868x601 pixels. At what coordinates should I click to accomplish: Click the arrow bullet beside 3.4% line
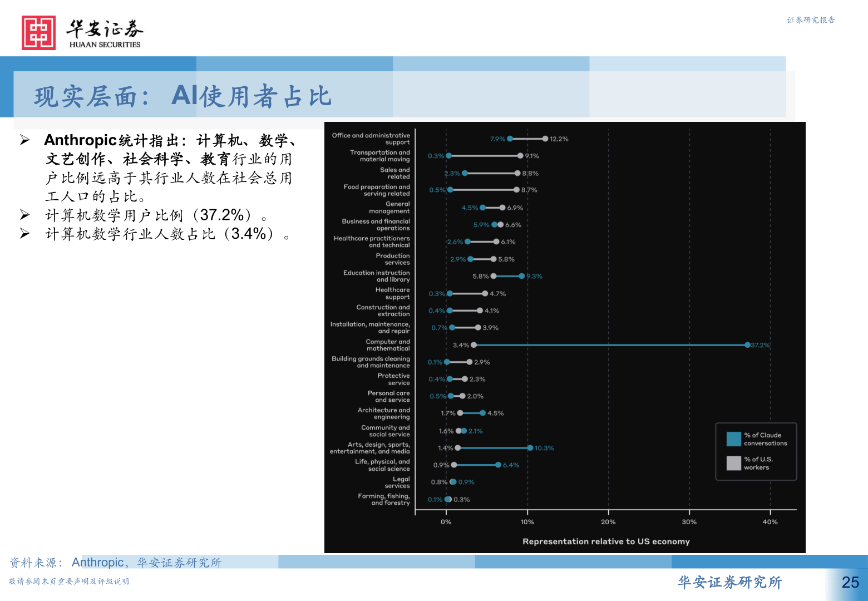point(25,234)
